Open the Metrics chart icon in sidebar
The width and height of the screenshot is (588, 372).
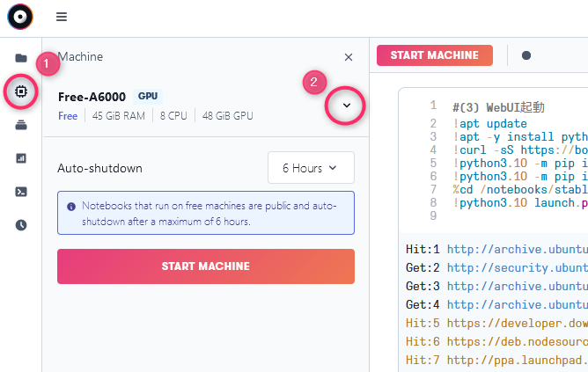point(21,158)
